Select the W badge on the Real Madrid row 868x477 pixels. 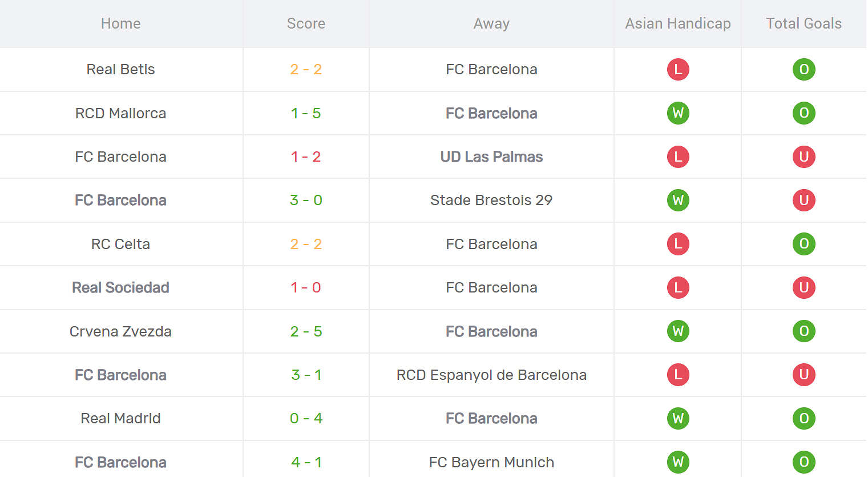point(677,418)
